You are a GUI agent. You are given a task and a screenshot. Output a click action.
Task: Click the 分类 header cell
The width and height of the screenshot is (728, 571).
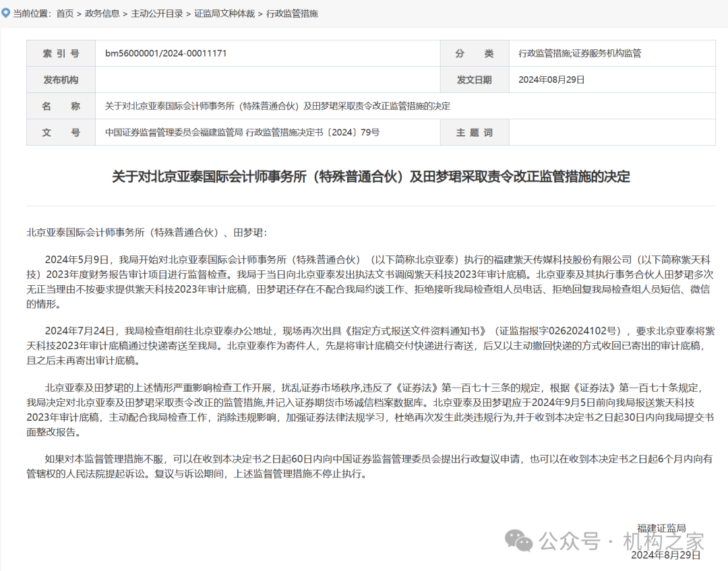(475, 53)
